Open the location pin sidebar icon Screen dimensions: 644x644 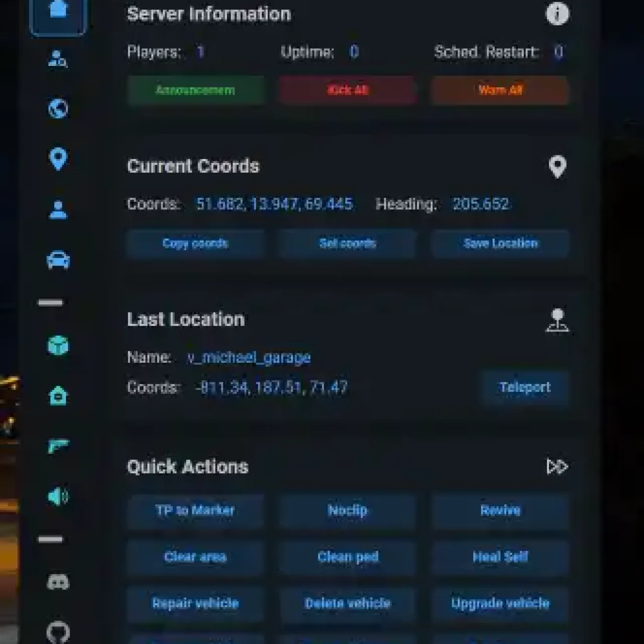[58, 159]
